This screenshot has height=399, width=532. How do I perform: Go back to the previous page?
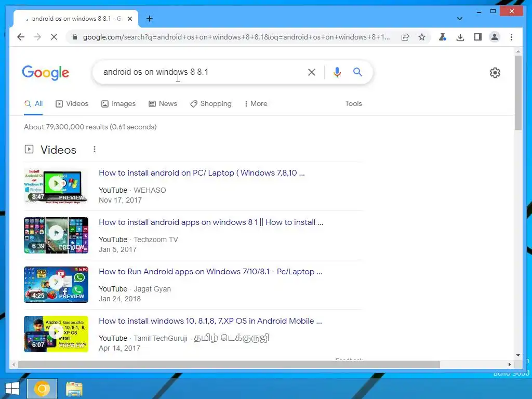21,37
